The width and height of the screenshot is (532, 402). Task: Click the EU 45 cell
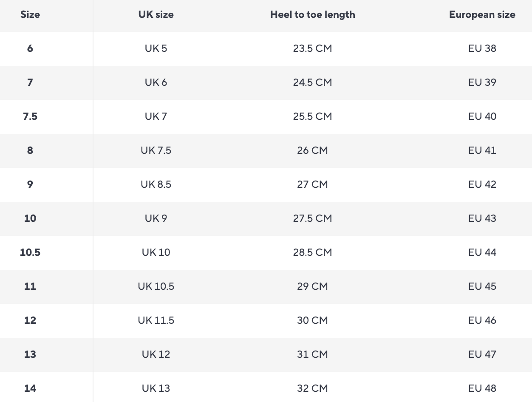click(482, 286)
